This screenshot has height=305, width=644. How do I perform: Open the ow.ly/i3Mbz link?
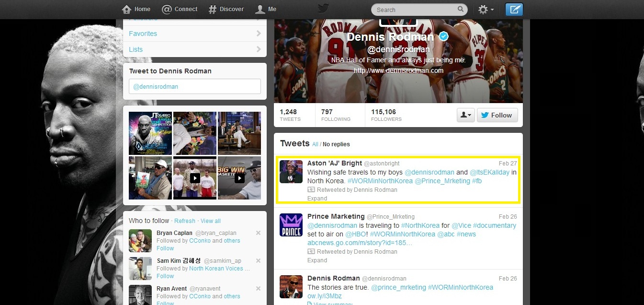point(325,296)
